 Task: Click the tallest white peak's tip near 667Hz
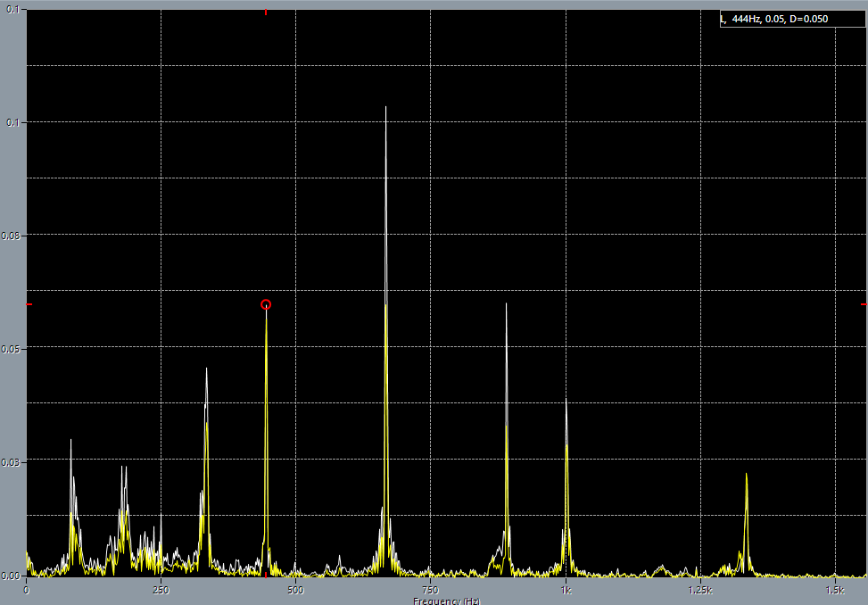click(385, 107)
